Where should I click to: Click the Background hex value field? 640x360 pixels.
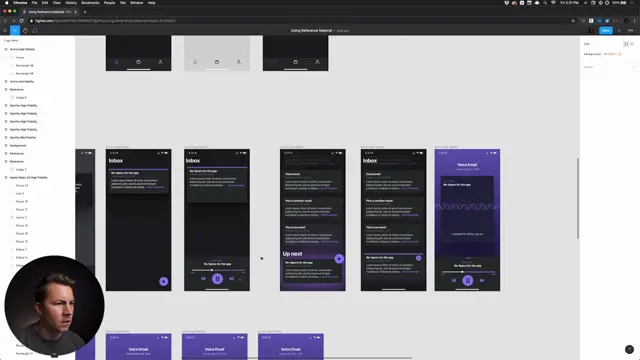pos(609,54)
